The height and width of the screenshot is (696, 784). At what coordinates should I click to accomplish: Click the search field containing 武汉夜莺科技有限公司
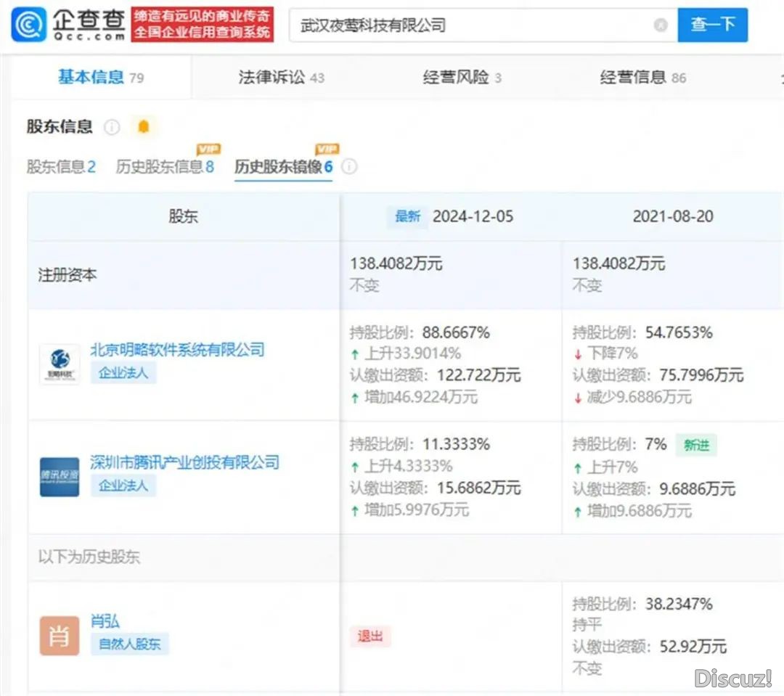(483, 25)
